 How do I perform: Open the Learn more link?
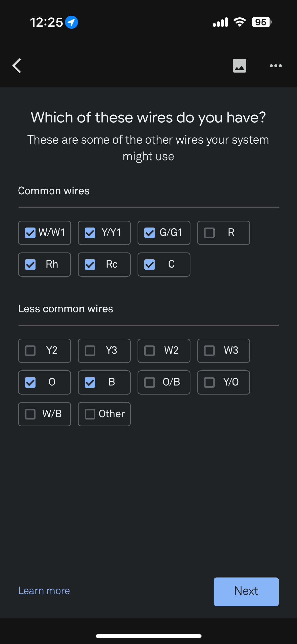point(44,591)
